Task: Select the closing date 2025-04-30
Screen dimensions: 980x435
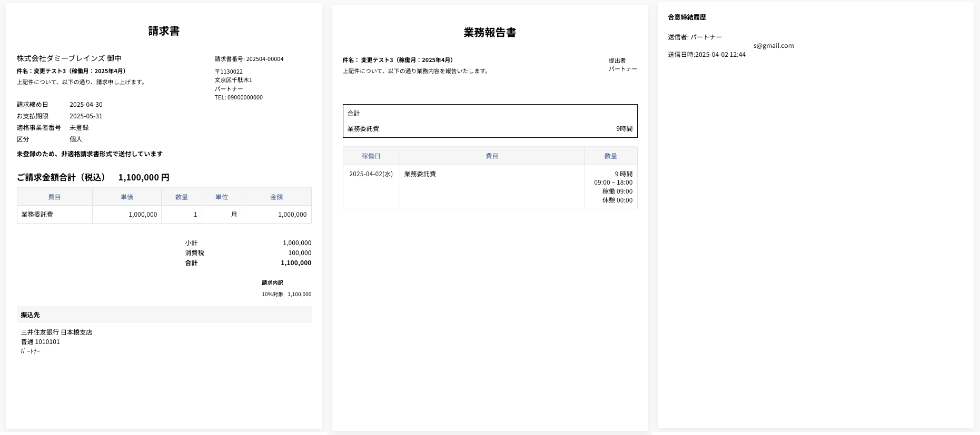Action: [86, 105]
